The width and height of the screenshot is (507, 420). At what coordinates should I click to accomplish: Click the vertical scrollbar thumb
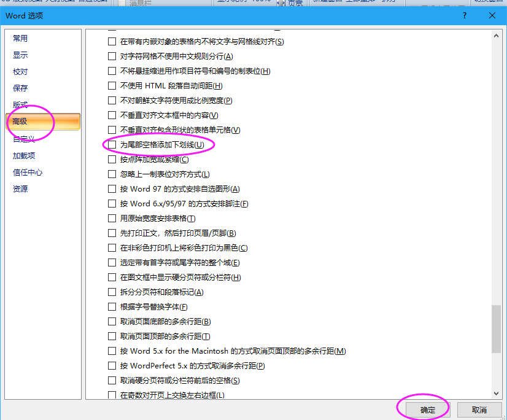(x=497, y=330)
